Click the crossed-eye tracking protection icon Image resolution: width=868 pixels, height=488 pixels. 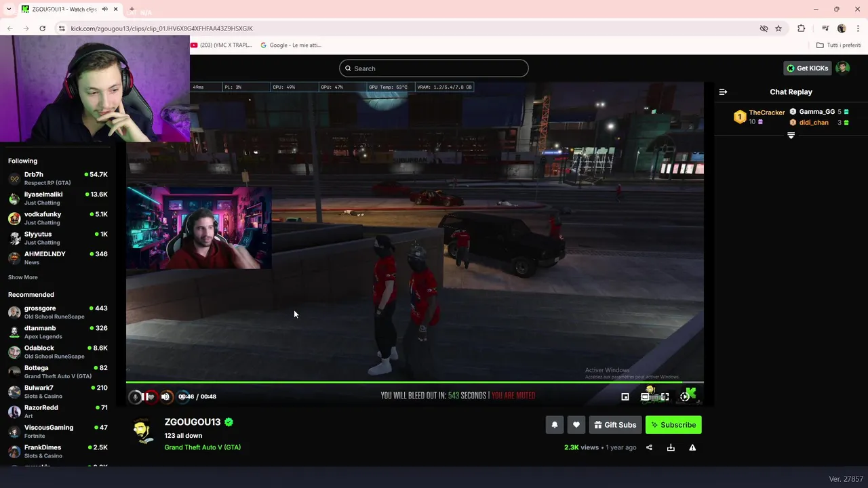764,28
